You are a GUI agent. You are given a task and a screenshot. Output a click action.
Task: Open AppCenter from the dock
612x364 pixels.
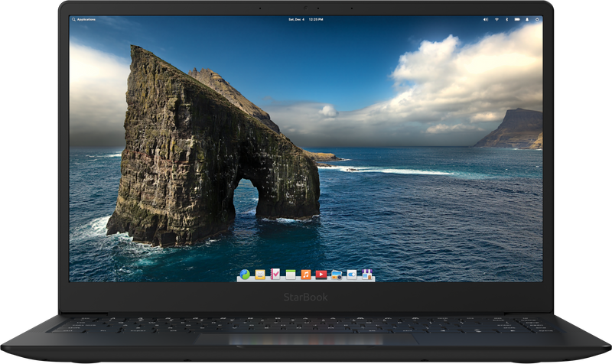[367, 275]
